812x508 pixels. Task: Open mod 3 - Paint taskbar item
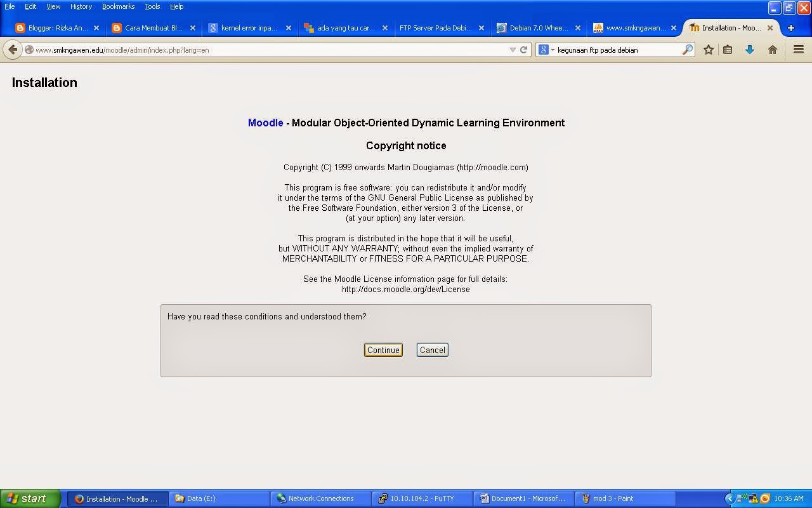(625, 498)
